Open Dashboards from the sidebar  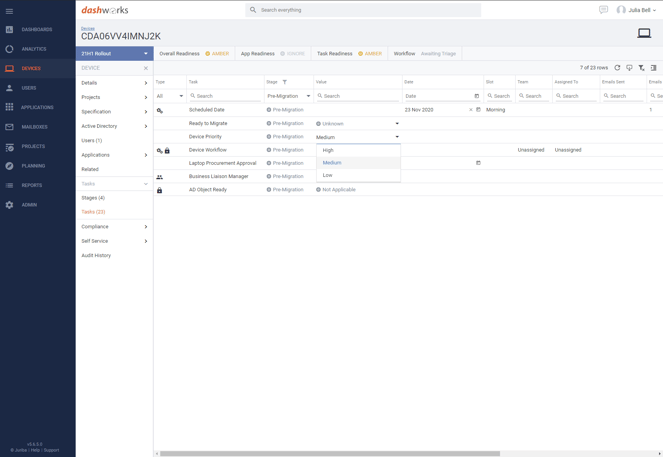[37, 30]
